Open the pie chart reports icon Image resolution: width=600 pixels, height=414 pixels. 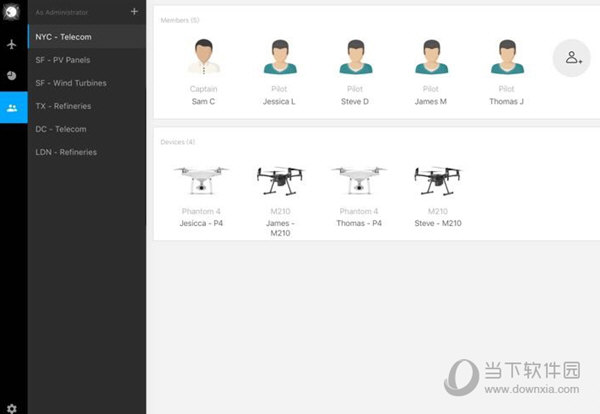[11, 75]
